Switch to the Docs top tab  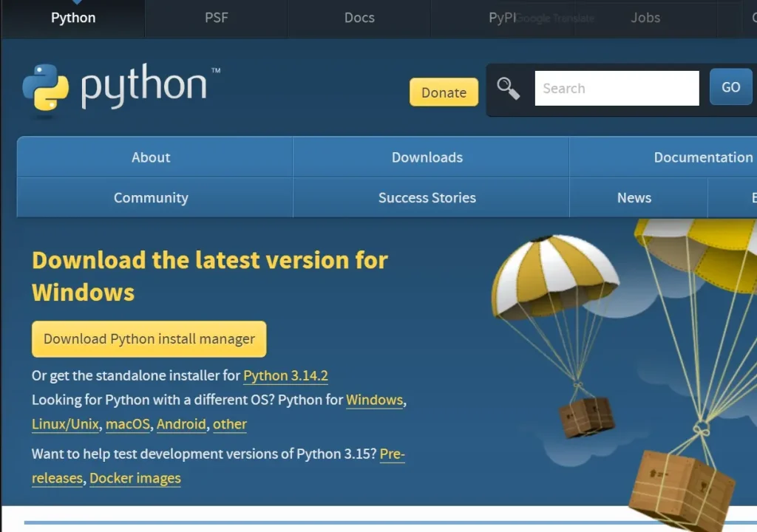[x=359, y=18]
